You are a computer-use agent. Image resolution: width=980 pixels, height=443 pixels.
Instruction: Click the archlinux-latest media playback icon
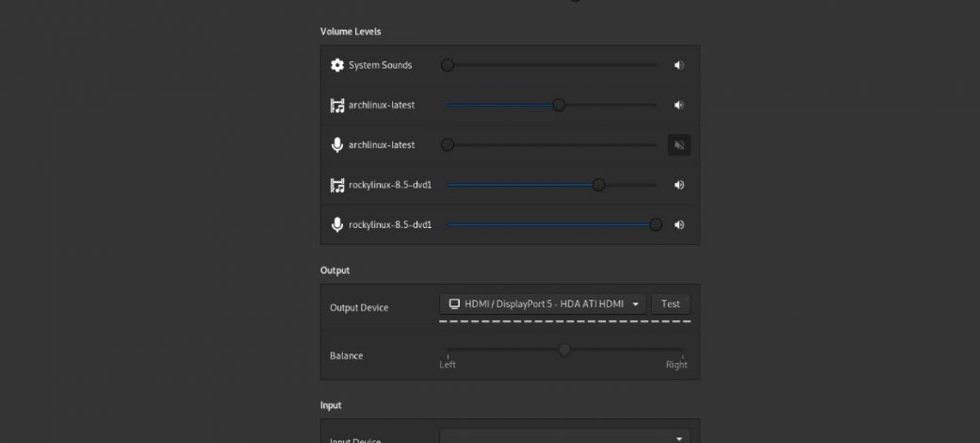(337, 106)
